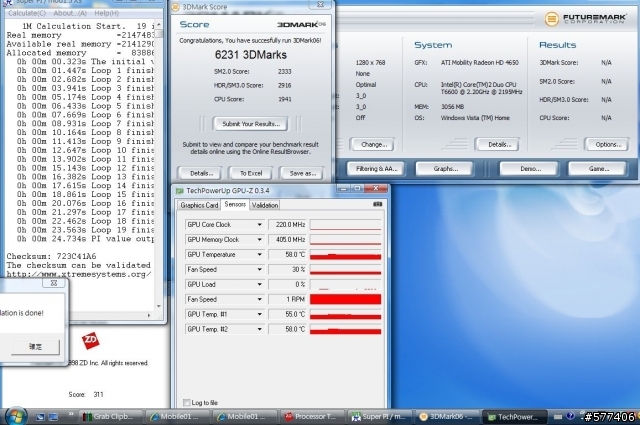Switch to the Sensors tab
Screen dimensions: 640x425
point(235,204)
